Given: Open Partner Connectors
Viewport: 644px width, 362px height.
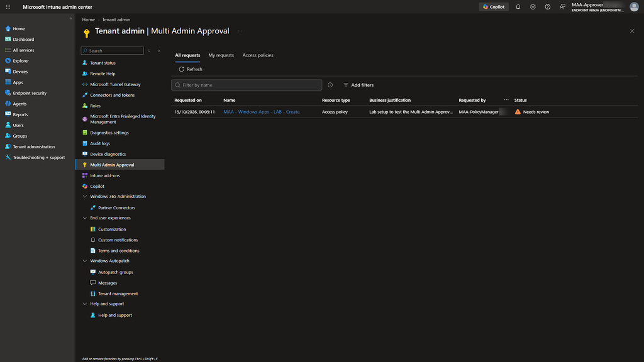Looking at the screenshot, I should 116,207.
